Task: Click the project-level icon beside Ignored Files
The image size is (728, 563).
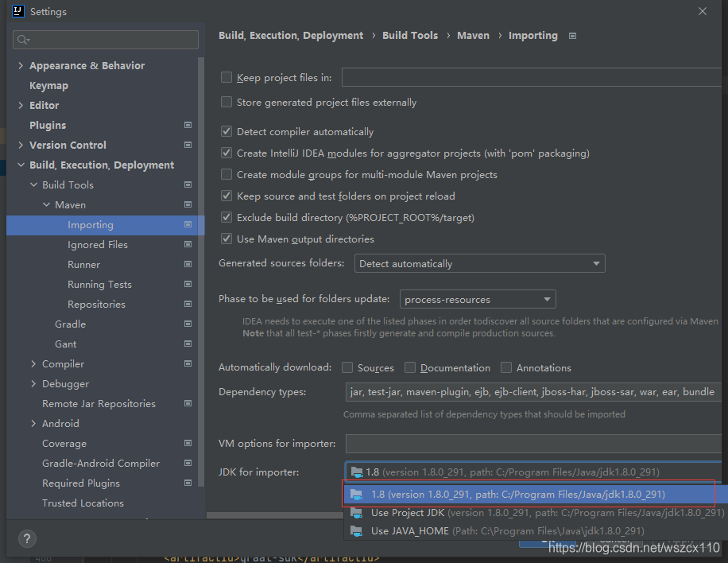Action: 188,244
